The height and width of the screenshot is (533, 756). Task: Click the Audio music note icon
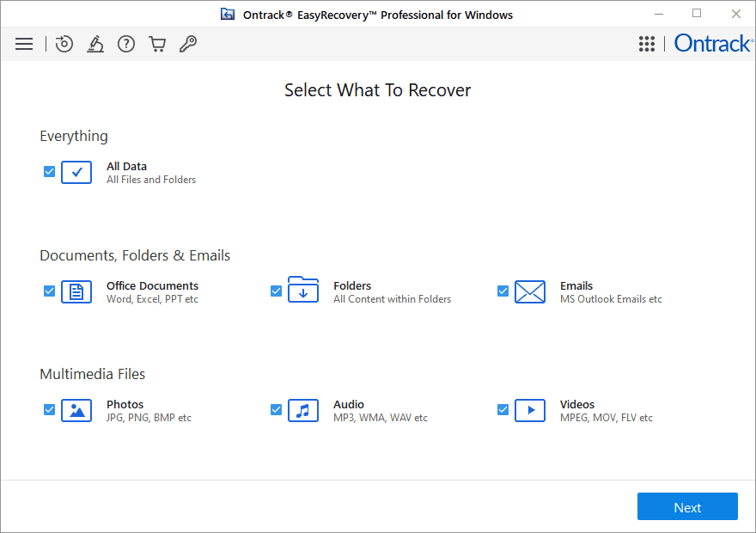pos(303,410)
